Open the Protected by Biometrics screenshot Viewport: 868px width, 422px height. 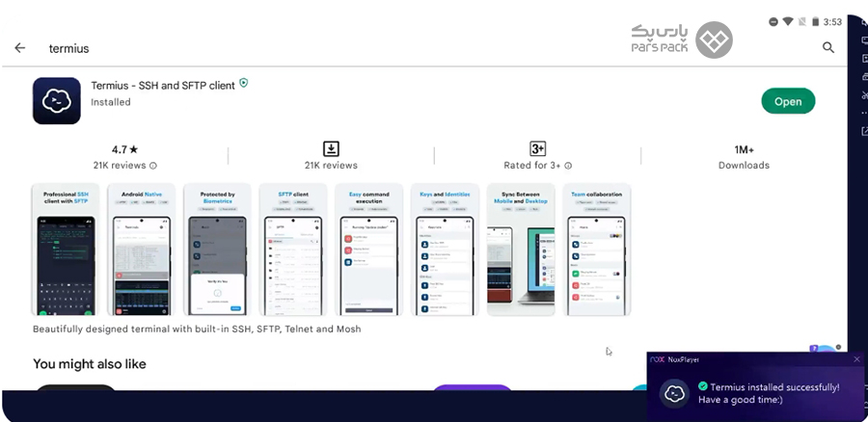[217, 250]
